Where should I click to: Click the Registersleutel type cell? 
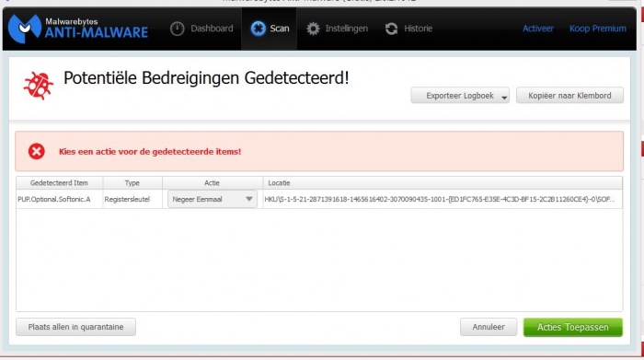click(127, 199)
